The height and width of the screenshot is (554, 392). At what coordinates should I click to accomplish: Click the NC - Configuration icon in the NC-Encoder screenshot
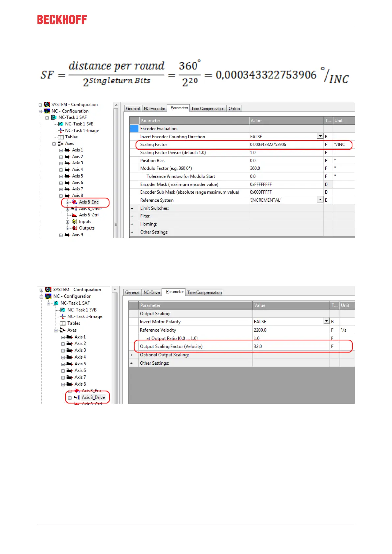coord(47,111)
